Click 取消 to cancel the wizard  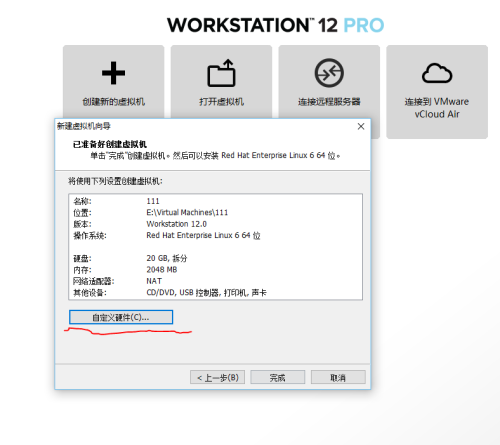338,377
